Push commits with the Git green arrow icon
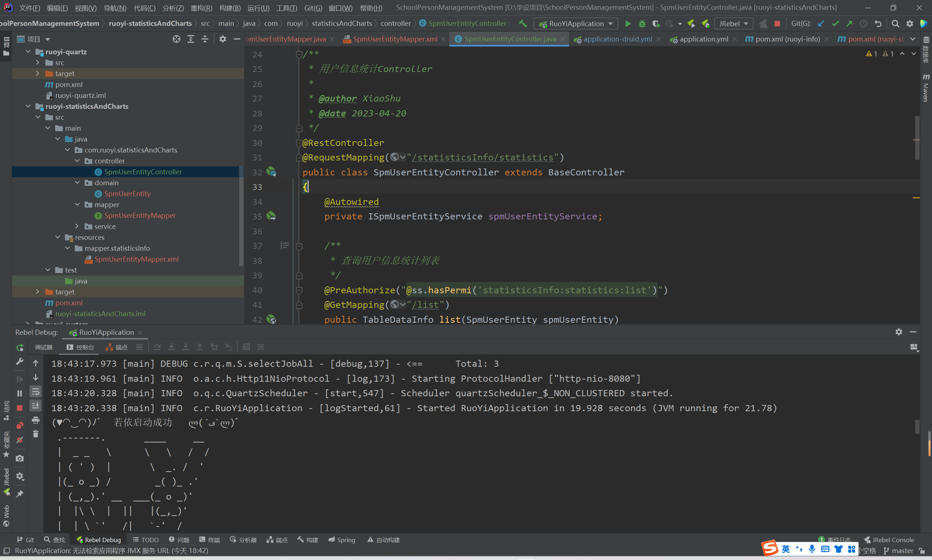Screen dimensions: 932x560 click(x=849, y=24)
